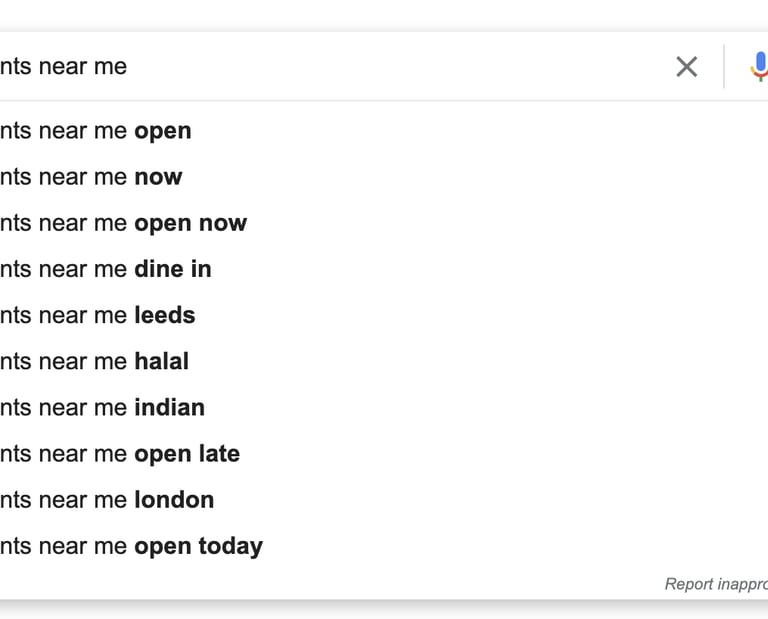Open the "Report inappropriate" predictions link
Screen dimensions: 768x619
[716, 584]
